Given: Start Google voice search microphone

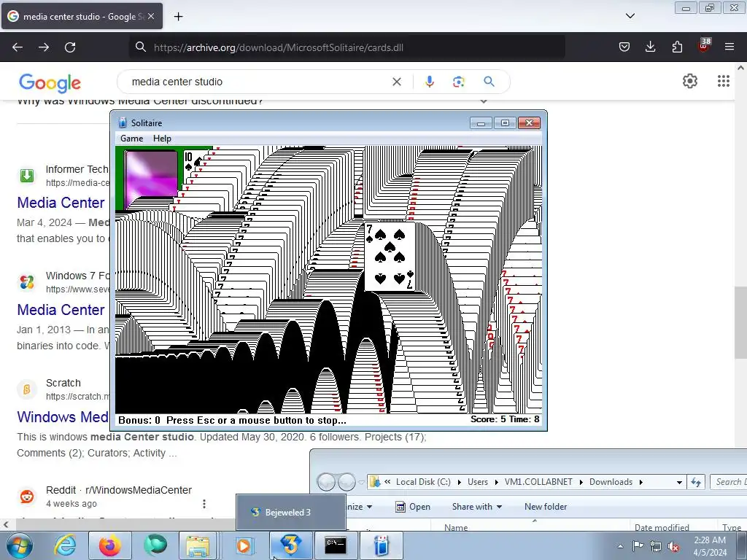Looking at the screenshot, I should [430, 82].
